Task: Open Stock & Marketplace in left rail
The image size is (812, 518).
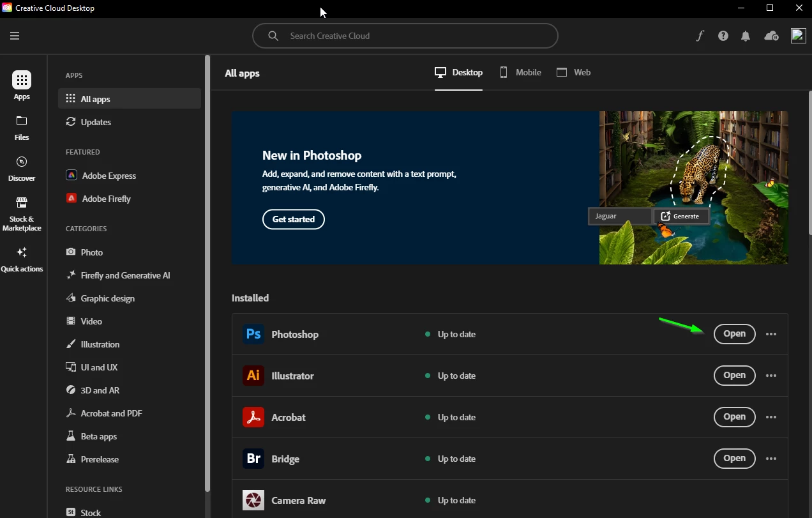Action: coord(22,214)
